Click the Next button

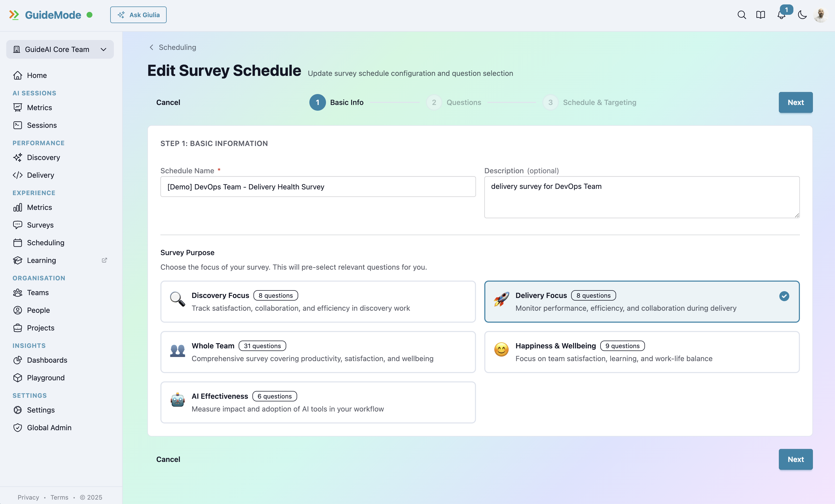[795, 102]
